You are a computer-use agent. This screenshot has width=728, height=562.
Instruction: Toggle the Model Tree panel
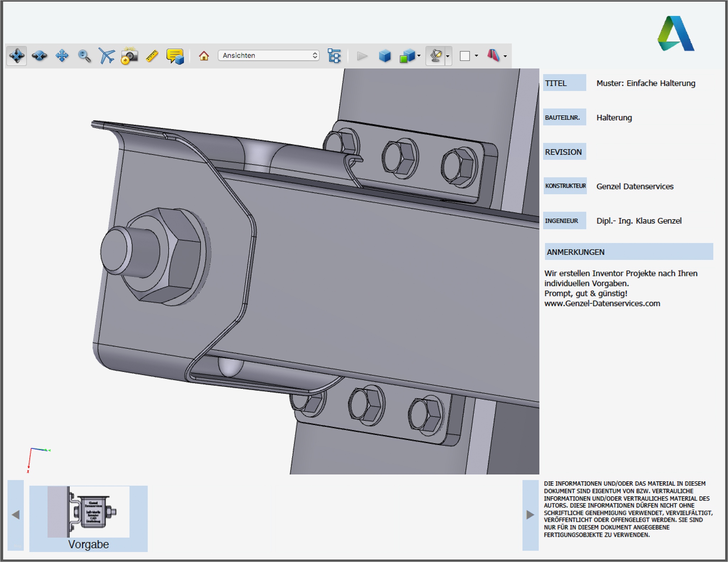point(334,56)
